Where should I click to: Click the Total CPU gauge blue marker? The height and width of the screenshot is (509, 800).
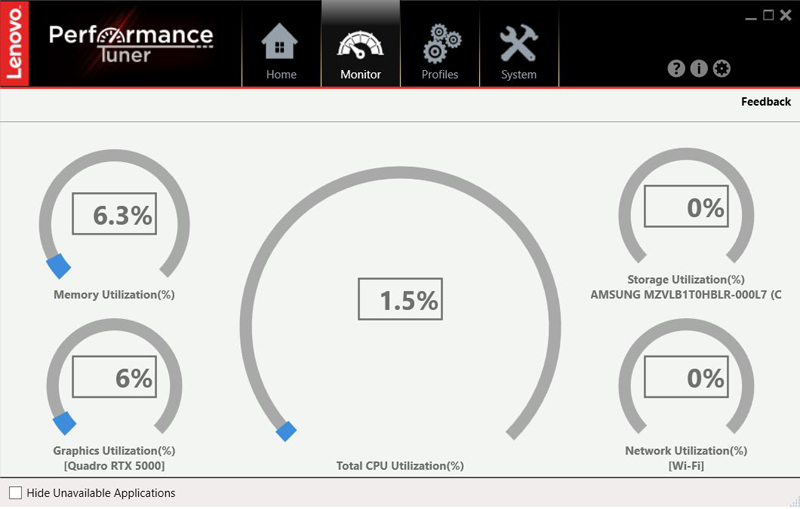coord(286,431)
